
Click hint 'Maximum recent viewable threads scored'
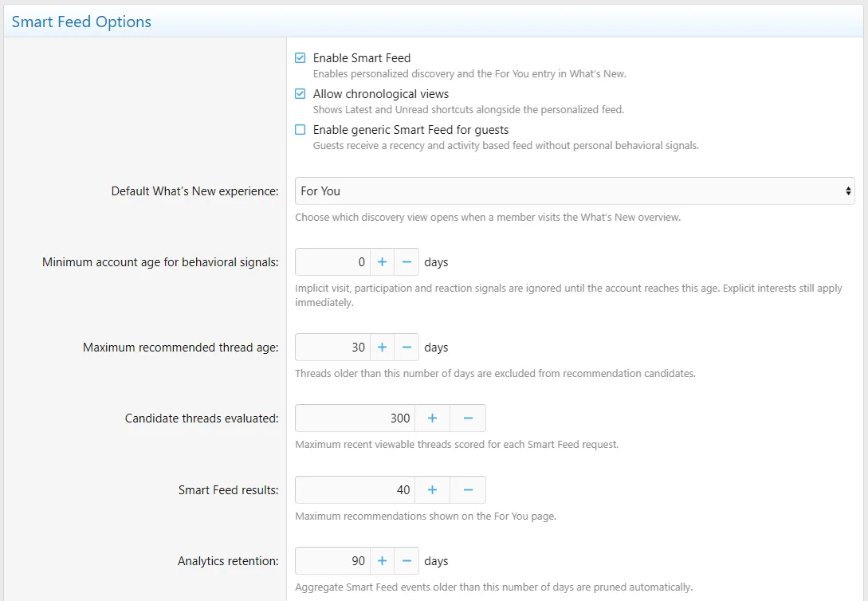click(457, 444)
